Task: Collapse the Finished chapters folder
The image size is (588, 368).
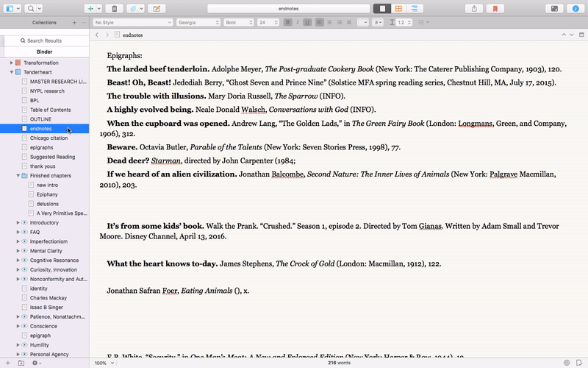Action: (x=18, y=175)
